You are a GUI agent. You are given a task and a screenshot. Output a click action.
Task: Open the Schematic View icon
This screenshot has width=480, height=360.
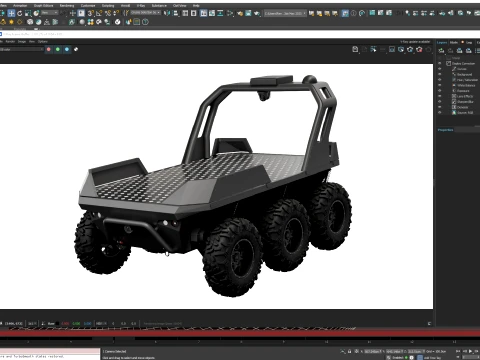[220, 13]
